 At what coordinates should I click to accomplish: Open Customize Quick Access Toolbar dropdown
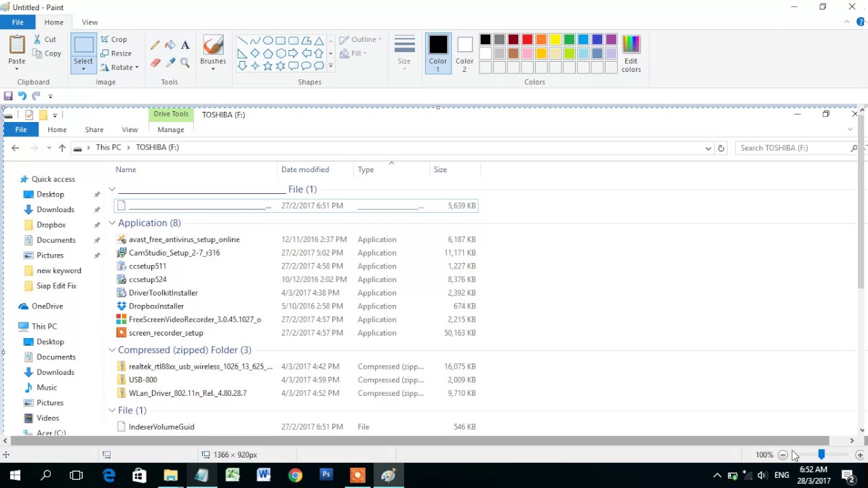point(50,96)
